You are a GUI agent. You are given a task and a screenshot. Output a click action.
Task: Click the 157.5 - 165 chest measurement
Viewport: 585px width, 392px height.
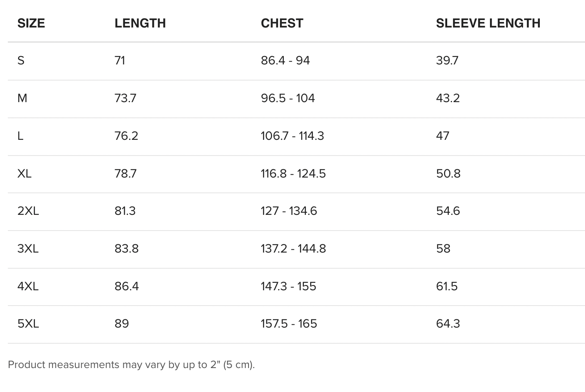coord(289,324)
